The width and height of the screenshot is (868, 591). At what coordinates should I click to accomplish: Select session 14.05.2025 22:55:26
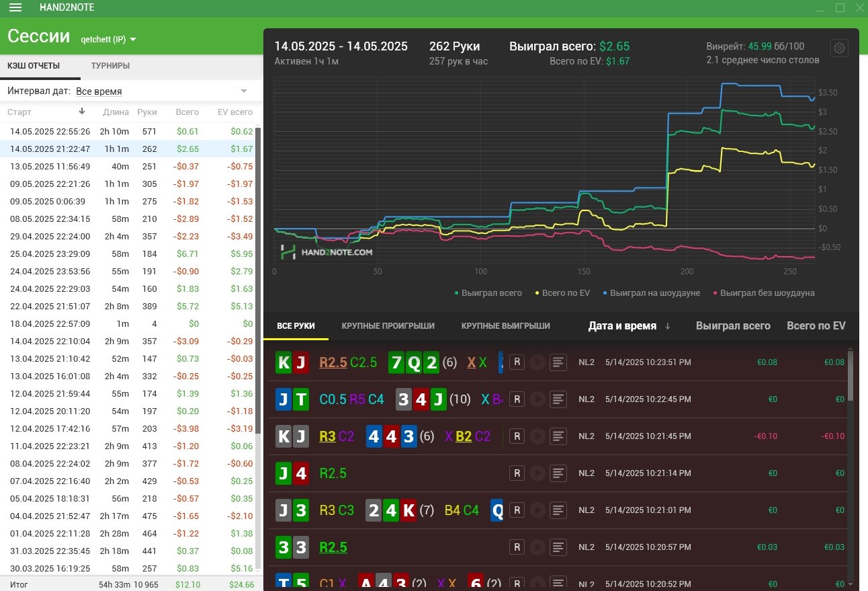pyautogui.click(x=128, y=131)
